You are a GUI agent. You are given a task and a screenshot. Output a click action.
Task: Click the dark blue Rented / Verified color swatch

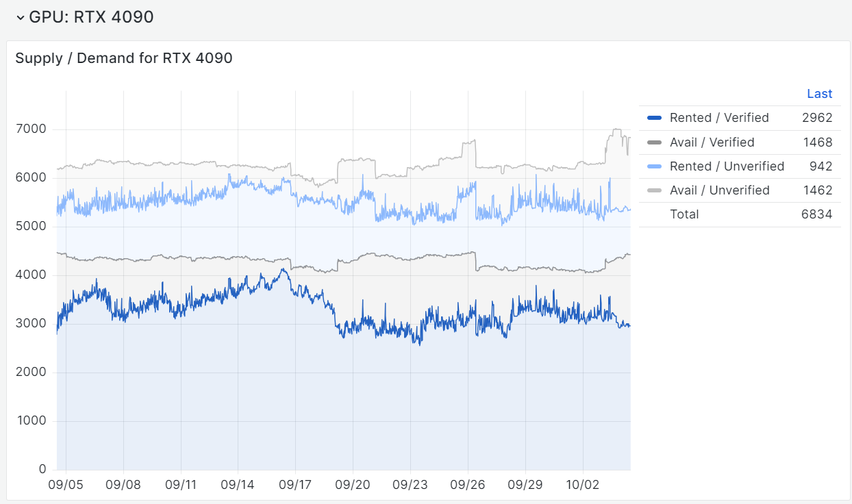click(x=654, y=118)
